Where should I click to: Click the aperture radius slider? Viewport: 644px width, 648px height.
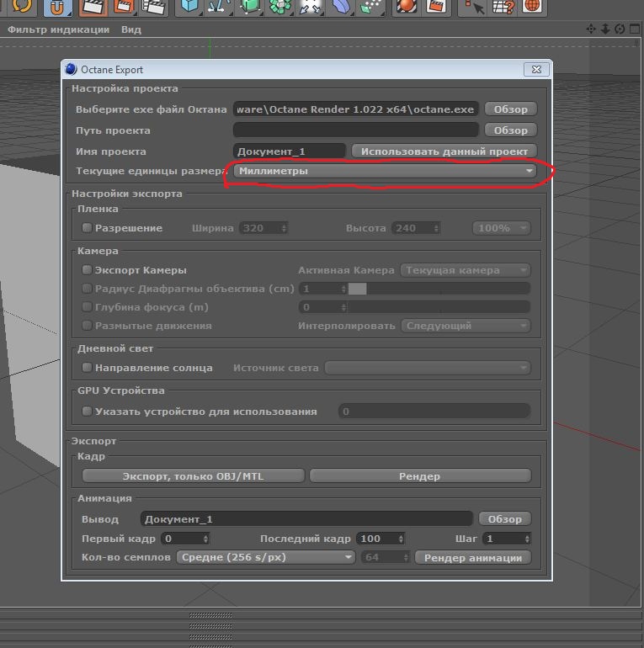tap(439, 288)
